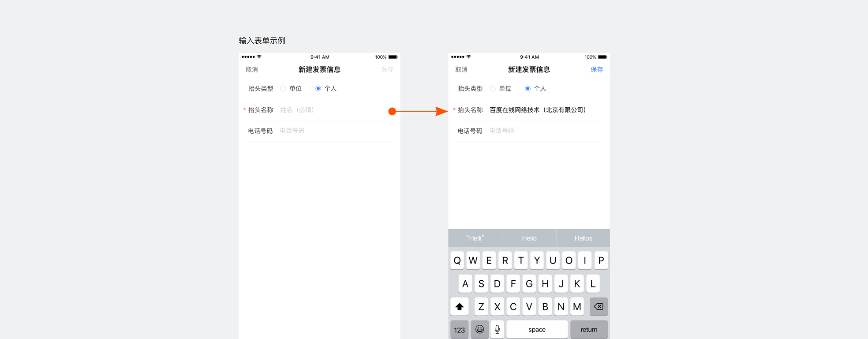Tap the blue 保存 save button

tap(596, 70)
